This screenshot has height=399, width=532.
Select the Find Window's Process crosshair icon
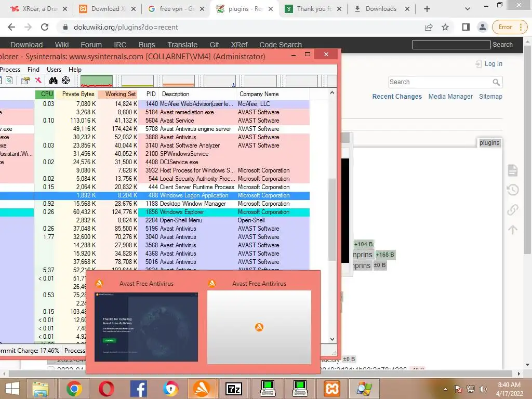66,81
